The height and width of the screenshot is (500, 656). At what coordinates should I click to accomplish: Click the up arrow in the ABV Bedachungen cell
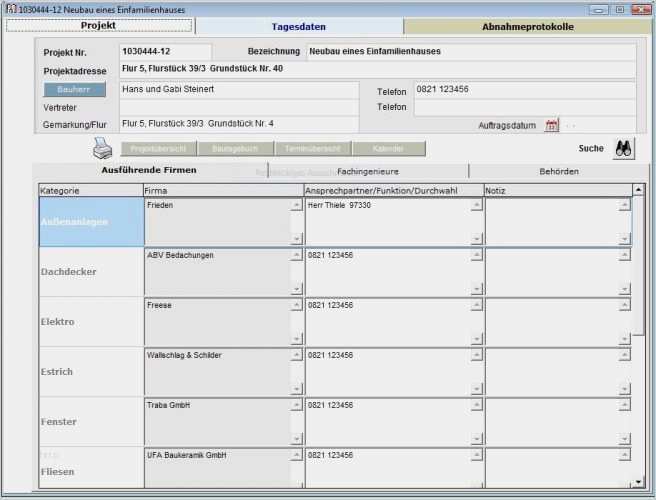[x=296, y=255]
